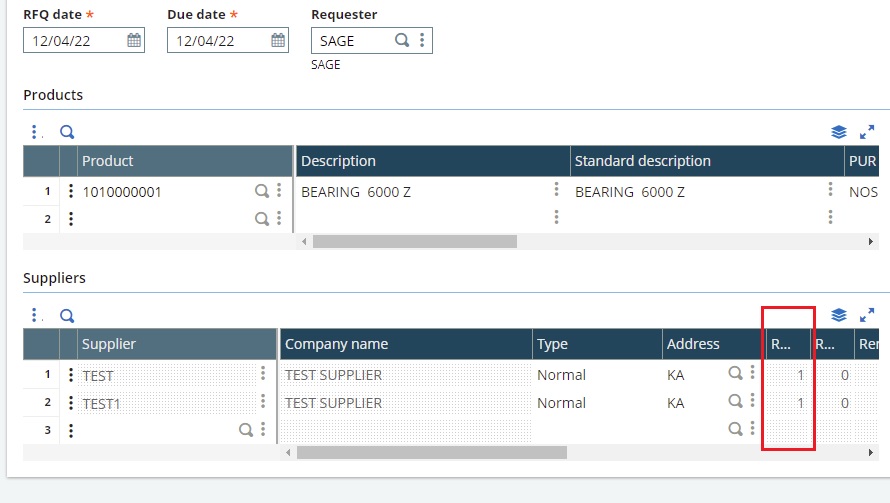Select Type cell Normal in TEST1 row
Screen dimensions: 890x503
pyautogui.click(x=597, y=403)
